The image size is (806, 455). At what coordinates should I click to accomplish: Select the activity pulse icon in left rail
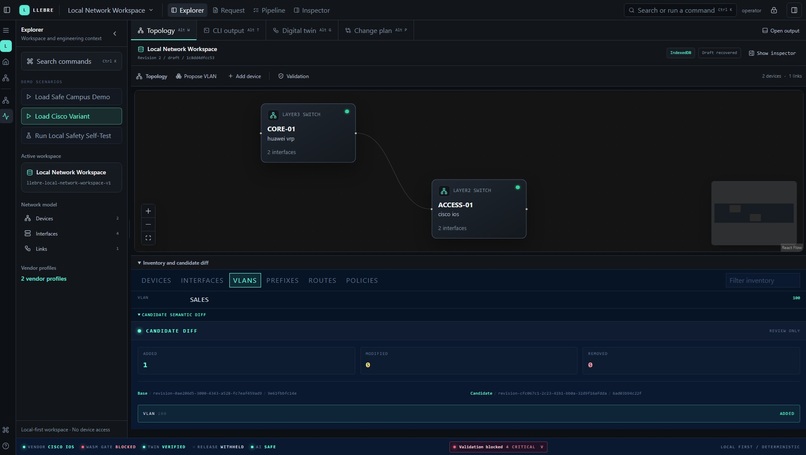6,116
